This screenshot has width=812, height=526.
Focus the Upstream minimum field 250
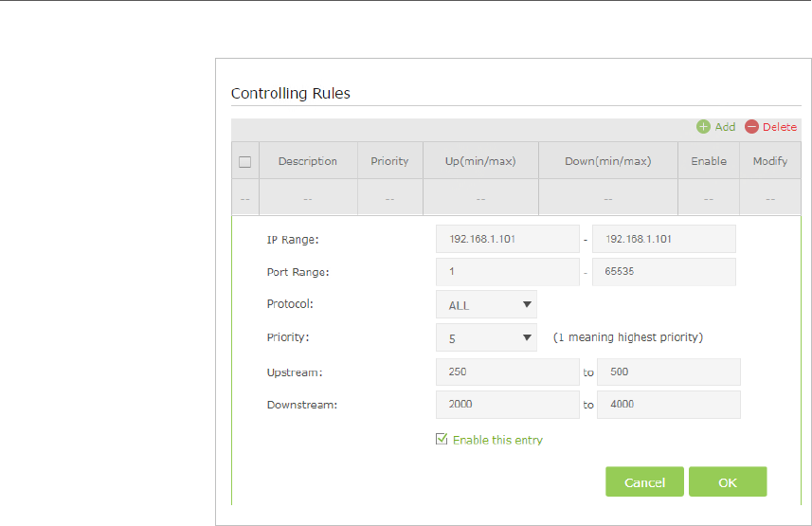507,372
